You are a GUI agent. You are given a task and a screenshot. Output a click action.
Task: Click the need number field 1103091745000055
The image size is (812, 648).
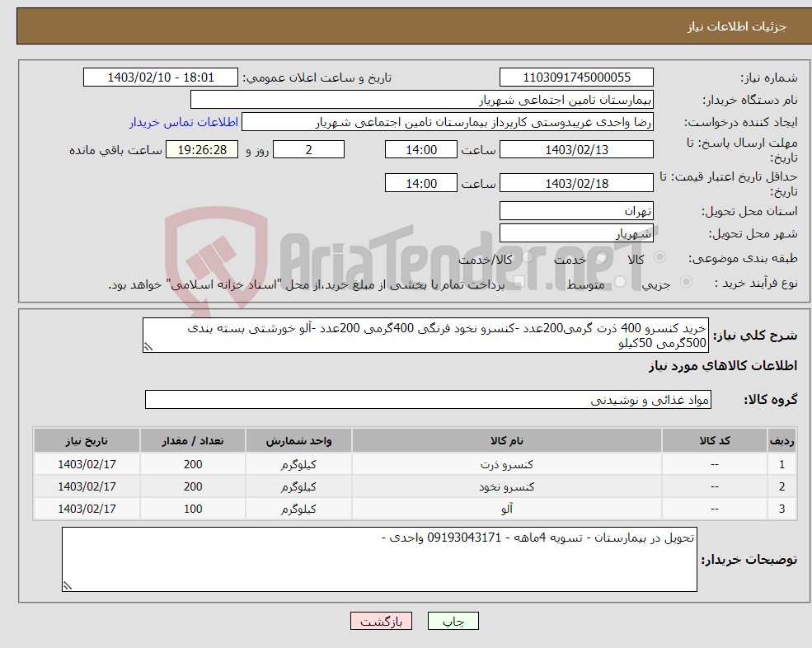pyautogui.click(x=576, y=77)
